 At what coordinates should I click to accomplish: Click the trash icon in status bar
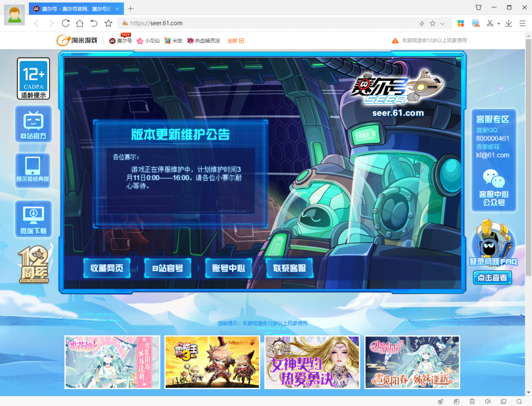click(472, 401)
